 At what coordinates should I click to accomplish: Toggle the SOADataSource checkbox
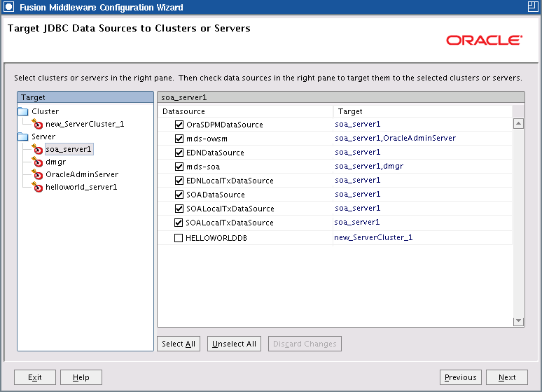(179, 195)
